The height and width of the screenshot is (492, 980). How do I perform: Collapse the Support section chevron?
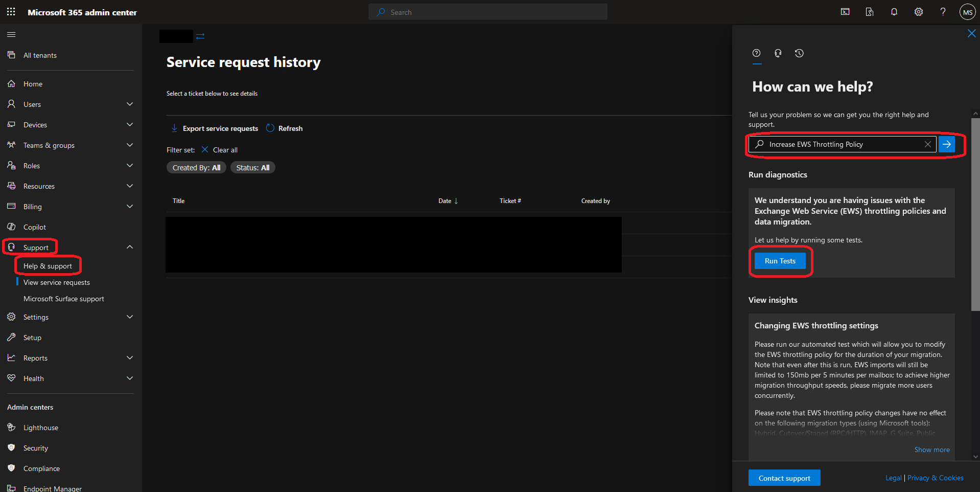[130, 247]
